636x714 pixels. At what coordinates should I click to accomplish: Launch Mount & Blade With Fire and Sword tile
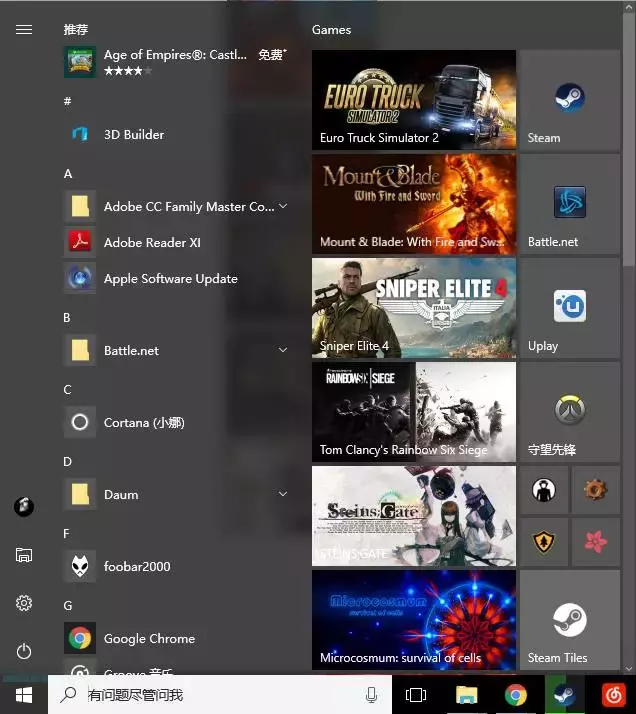click(414, 204)
